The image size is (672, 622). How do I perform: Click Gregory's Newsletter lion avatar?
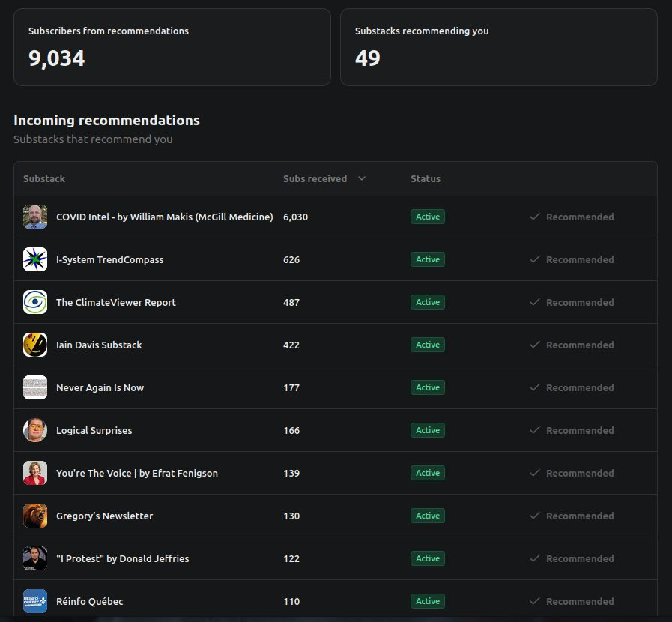coord(35,516)
